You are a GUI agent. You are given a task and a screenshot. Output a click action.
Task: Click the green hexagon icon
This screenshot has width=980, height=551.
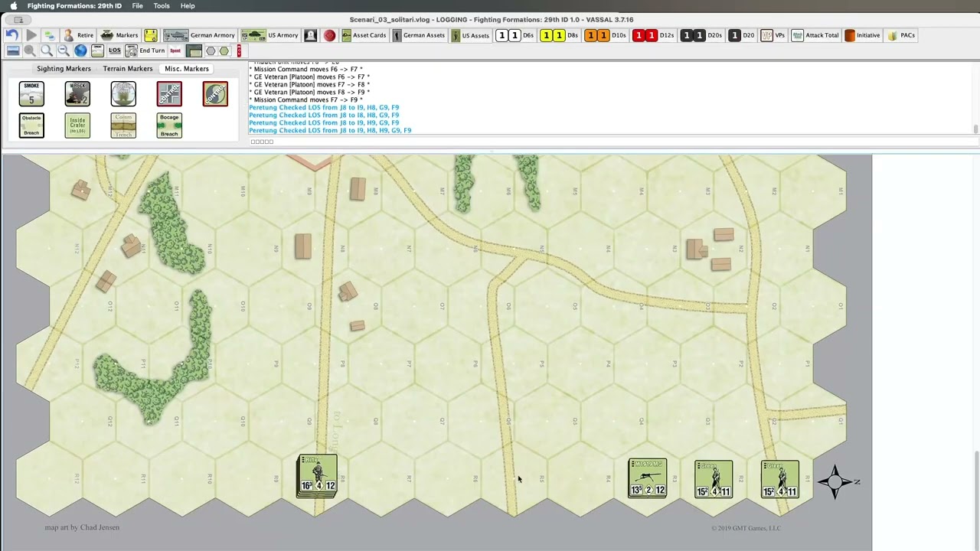pyautogui.click(x=224, y=51)
